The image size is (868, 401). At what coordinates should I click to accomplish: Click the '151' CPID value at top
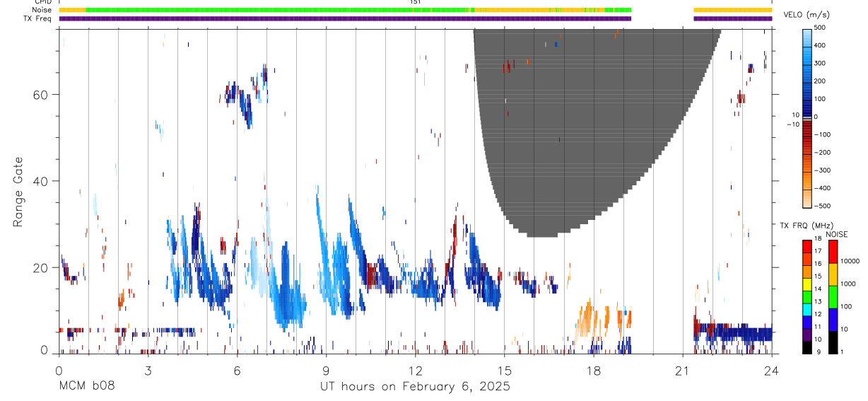point(415,2)
